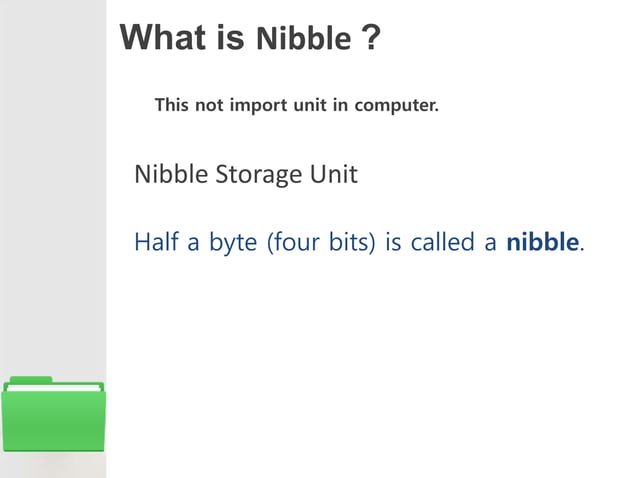Image resolution: width=638 pixels, height=478 pixels.
Task: Click the word "called" in the blue sentence
Action: pyautogui.click(x=443, y=242)
